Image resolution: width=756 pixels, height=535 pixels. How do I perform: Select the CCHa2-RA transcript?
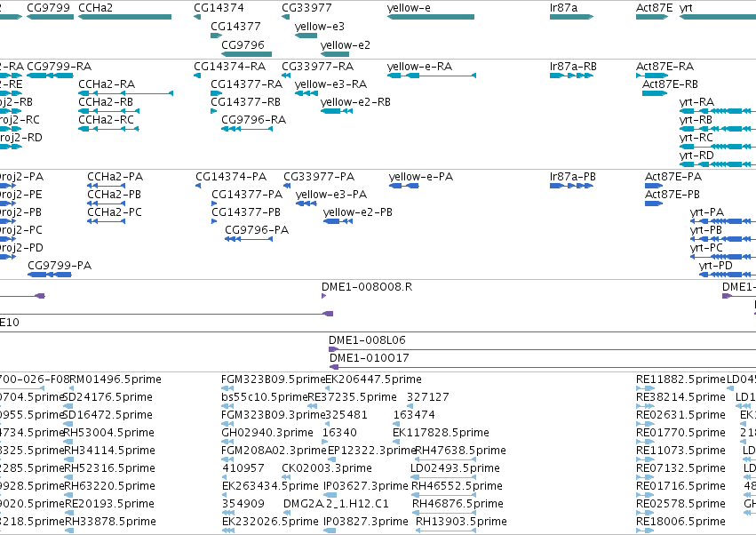pos(125,93)
